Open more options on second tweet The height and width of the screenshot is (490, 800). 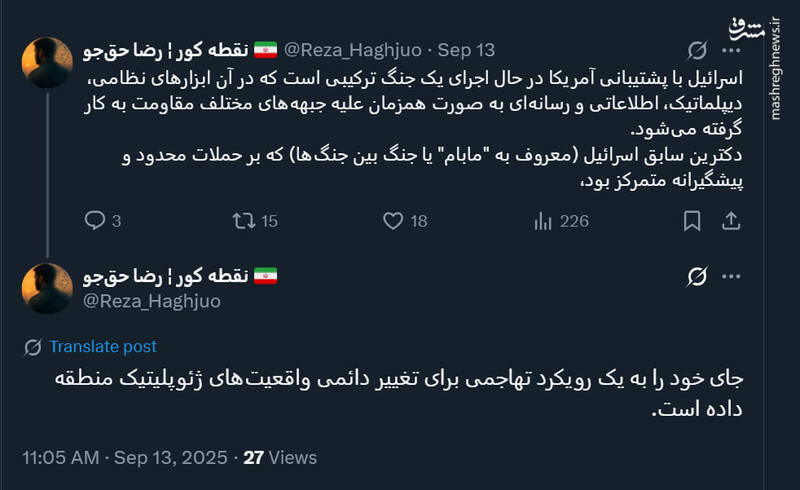click(733, 277)
